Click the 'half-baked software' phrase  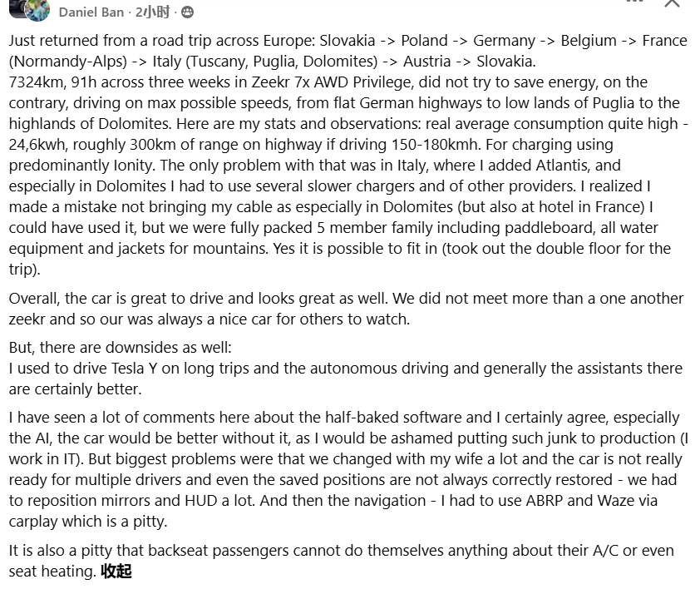393,417
